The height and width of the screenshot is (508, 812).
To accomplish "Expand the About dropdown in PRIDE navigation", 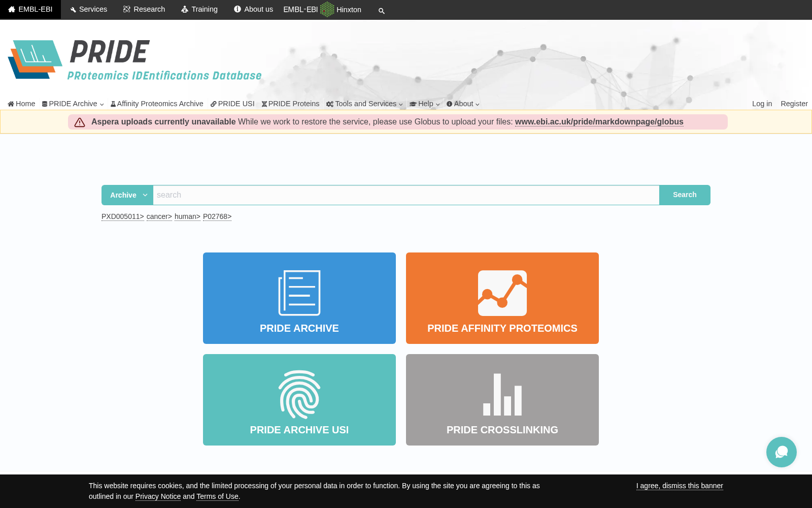I will point(463,104).
